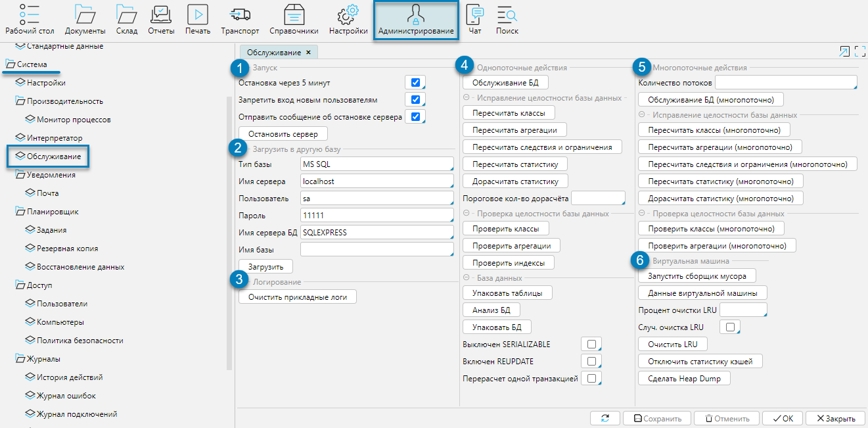The image size is (868, 428).
Task: Click the refresh icon button at bottom
Action: pyautogui.click(x=605, y=418)
